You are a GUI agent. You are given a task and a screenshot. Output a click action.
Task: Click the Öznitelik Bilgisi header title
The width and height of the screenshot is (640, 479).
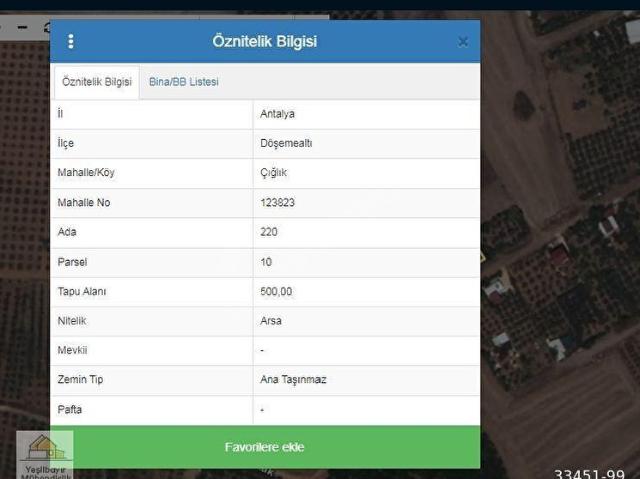tap(264, 41)
